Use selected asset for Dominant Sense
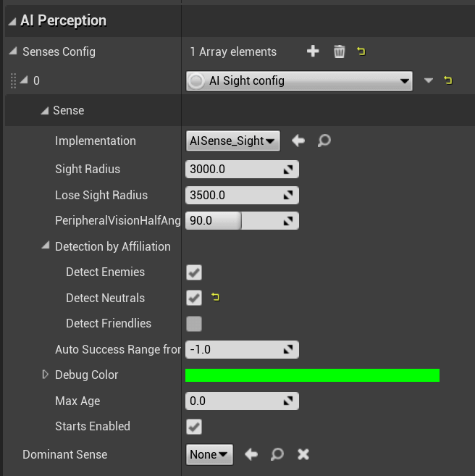This screenshot has height=476, width=475. 251,454
